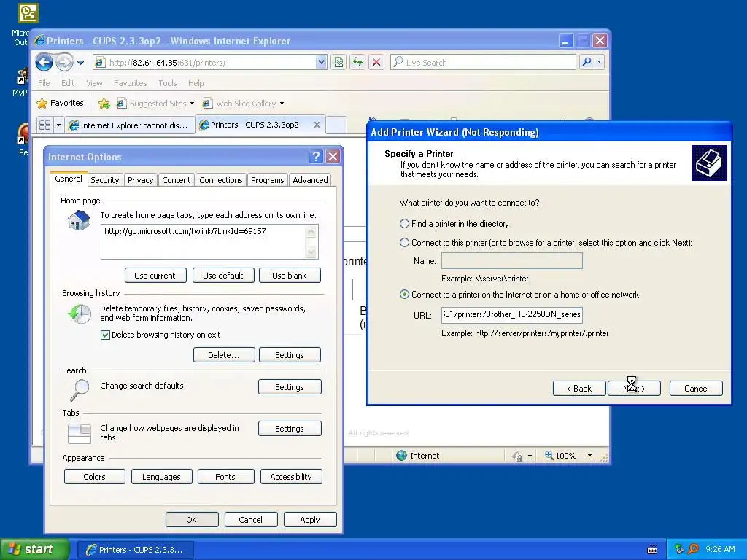
Task: Click the Favorites star button
Action: tap(60, 103)
